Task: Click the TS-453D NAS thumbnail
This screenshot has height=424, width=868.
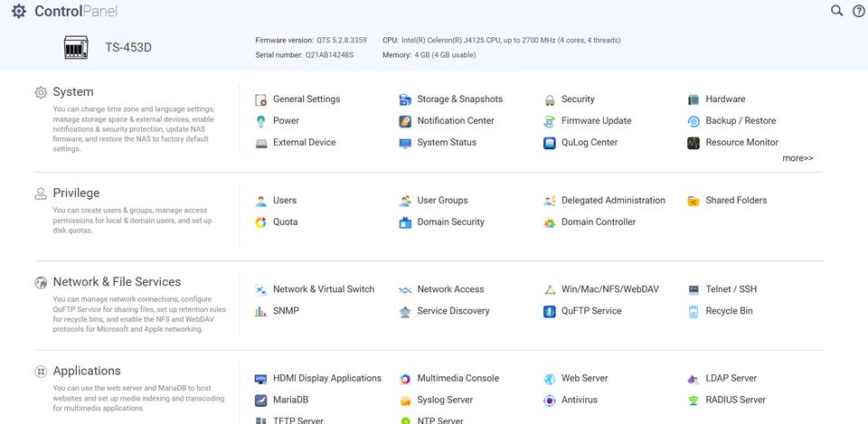Action: click(76, 48)
